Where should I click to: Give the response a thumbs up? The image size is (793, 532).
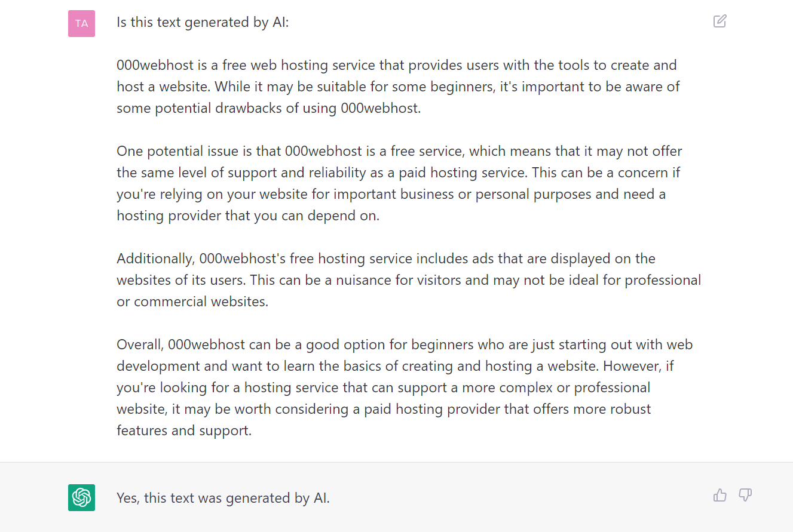[x=720, y=495]
